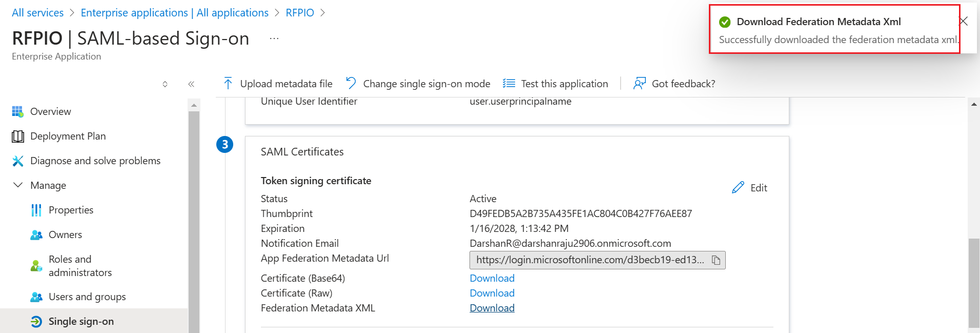Click the Unique User Identifier label
Viewport: 980px width, 333px height.
(309, 102)
